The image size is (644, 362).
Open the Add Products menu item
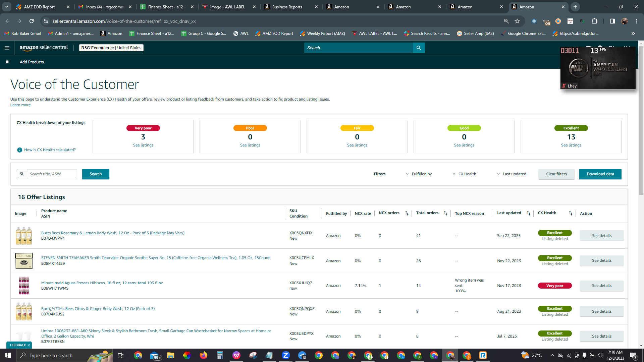[x=32, y=62]
